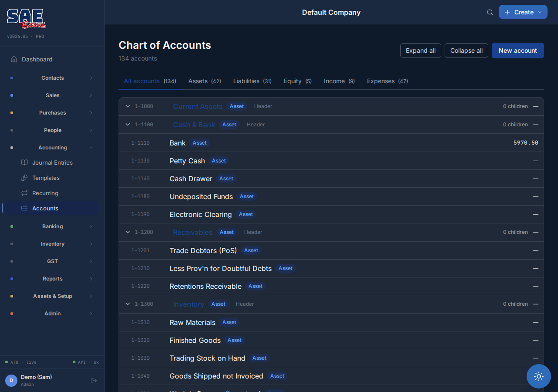Open the Raw Materials account
This screenshot has width=558, height=392.
(331, 322)
